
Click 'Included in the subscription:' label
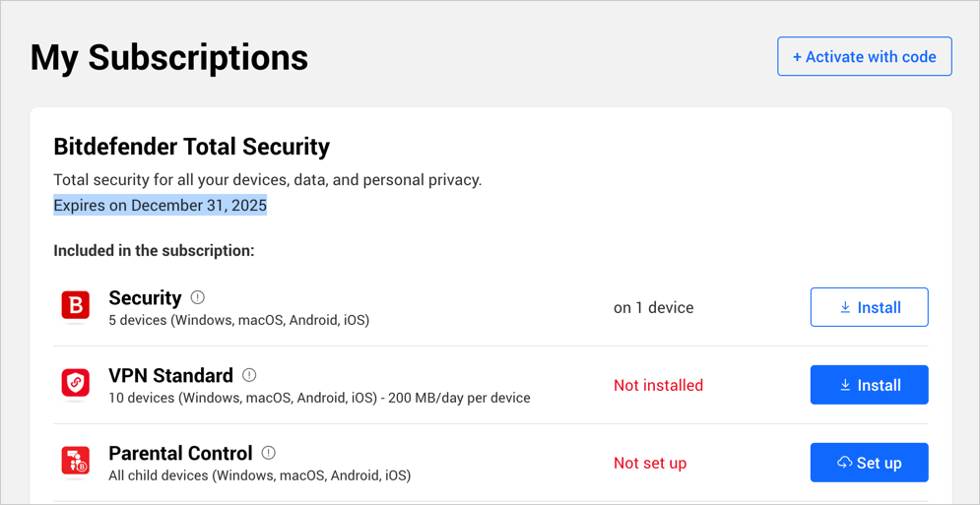tap(155, 251)
